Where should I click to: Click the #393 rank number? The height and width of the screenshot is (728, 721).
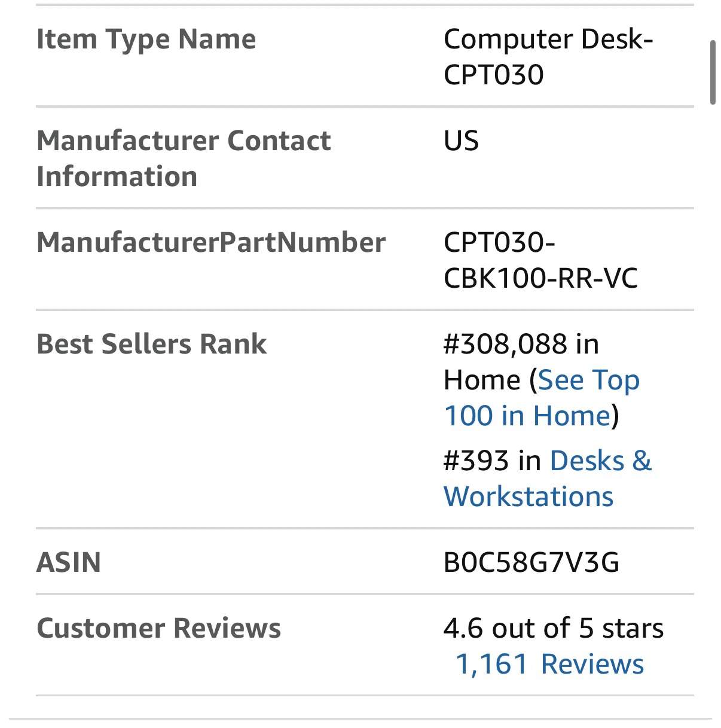476,461
